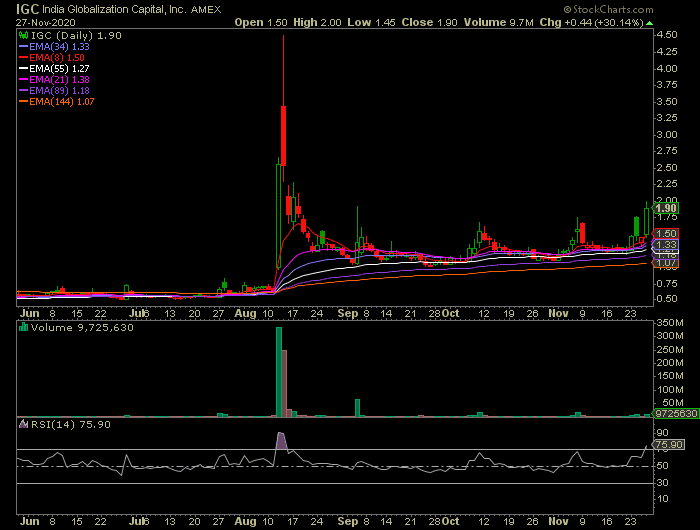Click the EMA(55) 1.27 legend entry

coord(54,69)
